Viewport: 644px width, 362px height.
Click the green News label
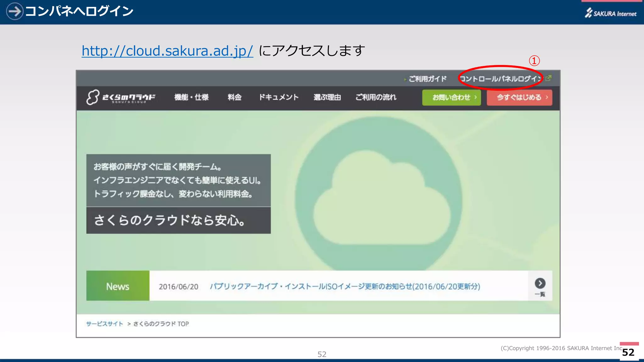pos(118,286)
